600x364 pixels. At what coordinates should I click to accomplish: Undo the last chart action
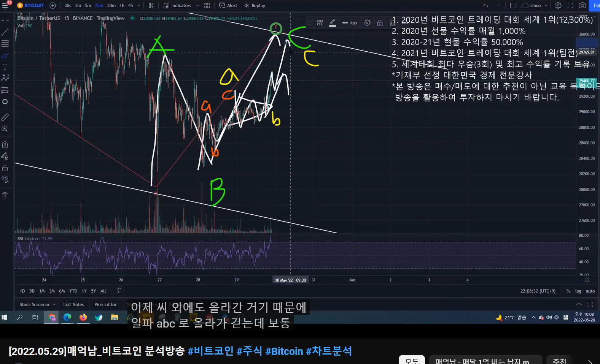coord(485,5)
